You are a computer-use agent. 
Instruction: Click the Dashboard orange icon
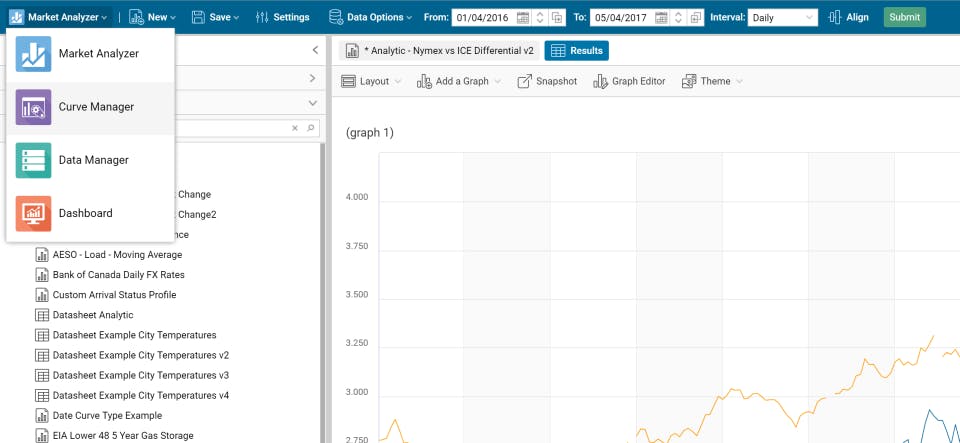click(x=34, y=214)
